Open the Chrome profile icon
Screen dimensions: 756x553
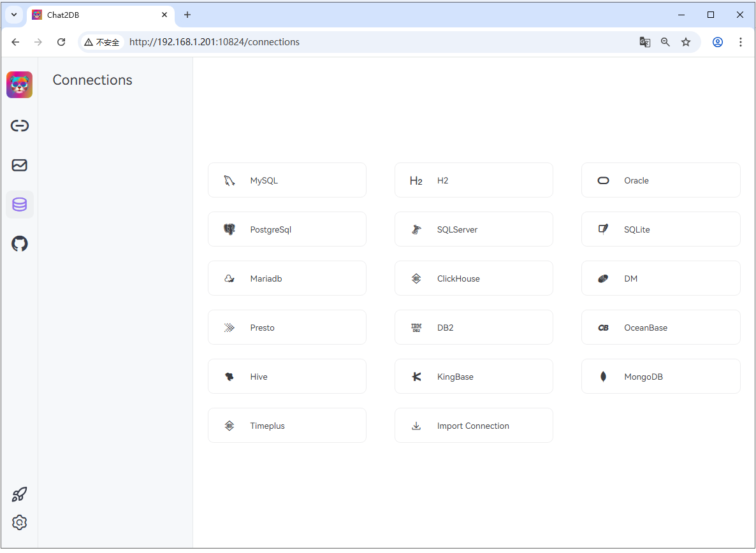(717, 43)
